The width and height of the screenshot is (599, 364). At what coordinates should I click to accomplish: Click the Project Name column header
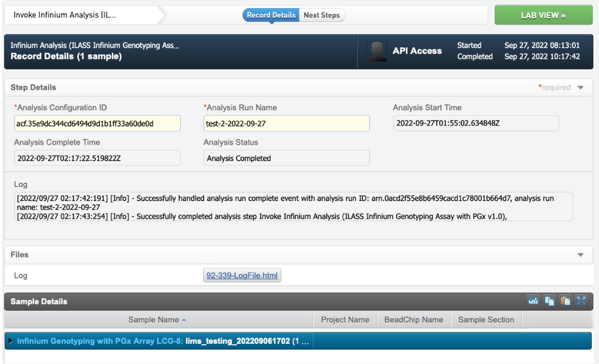345,320
